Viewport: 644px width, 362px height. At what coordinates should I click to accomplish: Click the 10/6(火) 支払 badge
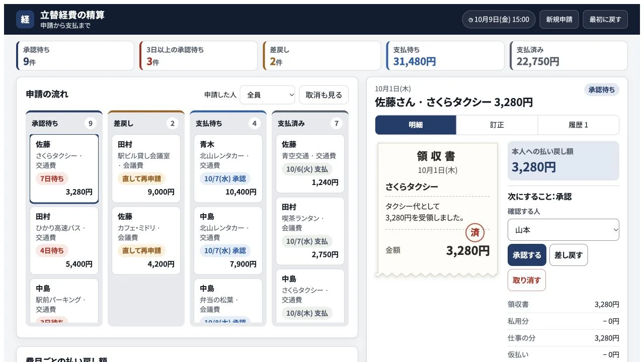point(307,169)
